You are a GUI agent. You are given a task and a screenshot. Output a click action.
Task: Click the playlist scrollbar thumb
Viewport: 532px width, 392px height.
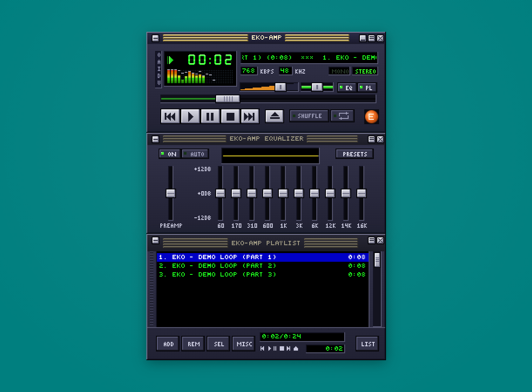click(x=377, y=260)
